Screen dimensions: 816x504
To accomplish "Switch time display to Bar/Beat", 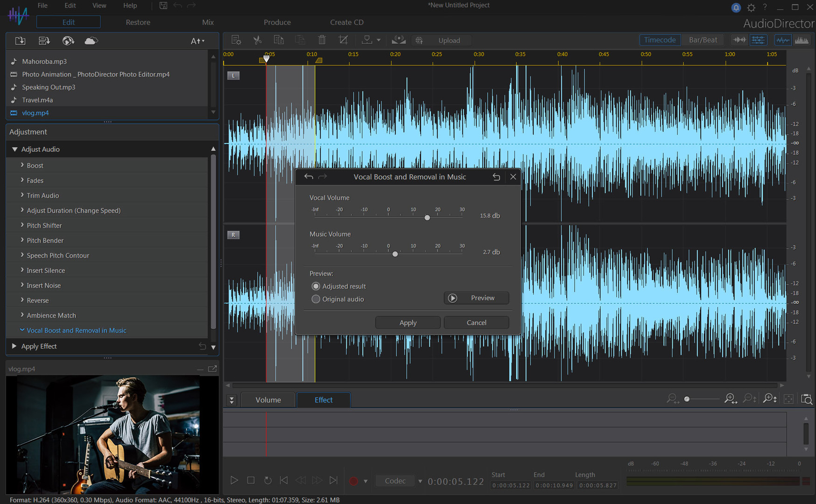I will [x=703, y=40].
